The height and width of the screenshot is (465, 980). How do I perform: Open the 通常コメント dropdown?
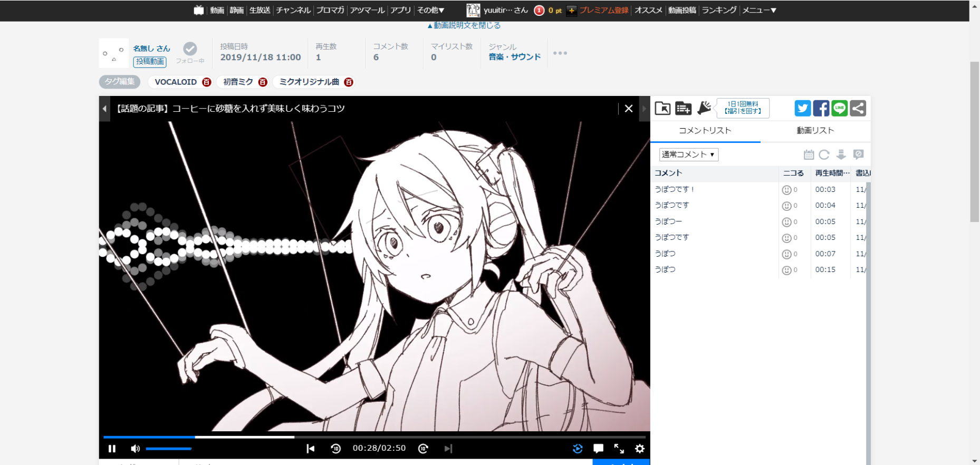click(x=689, y=154)
